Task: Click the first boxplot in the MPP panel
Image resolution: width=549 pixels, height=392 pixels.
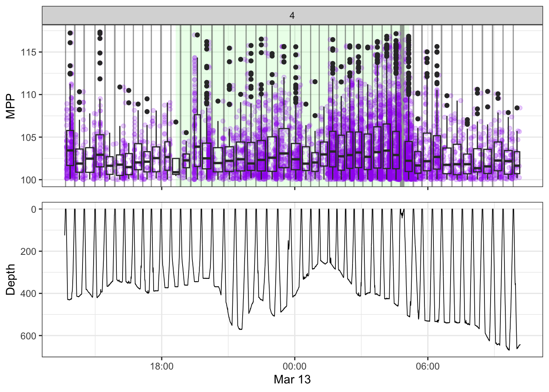Action: click(70, 148)
